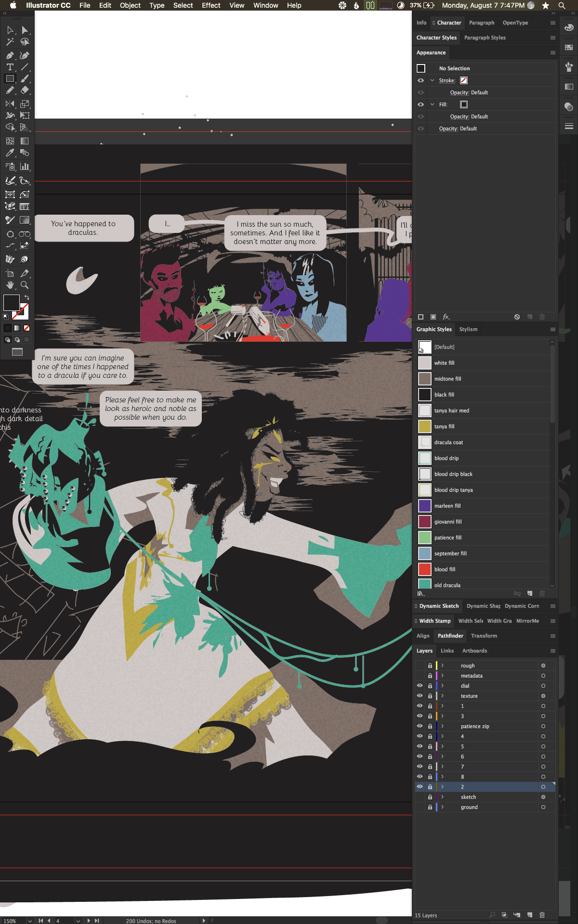578x924 pixels.
Task: Toggle visibility of the texture layer
Action: (420, 696)
